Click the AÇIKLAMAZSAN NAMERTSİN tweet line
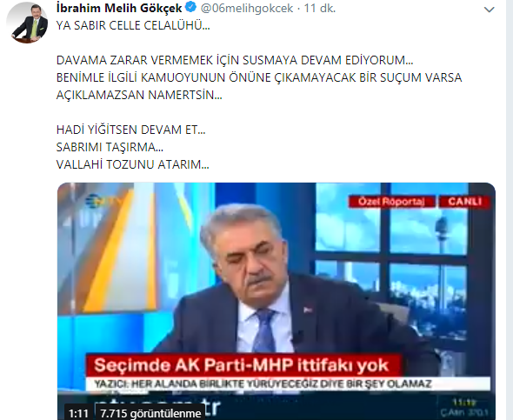513x420 pixels. [139, 95]
